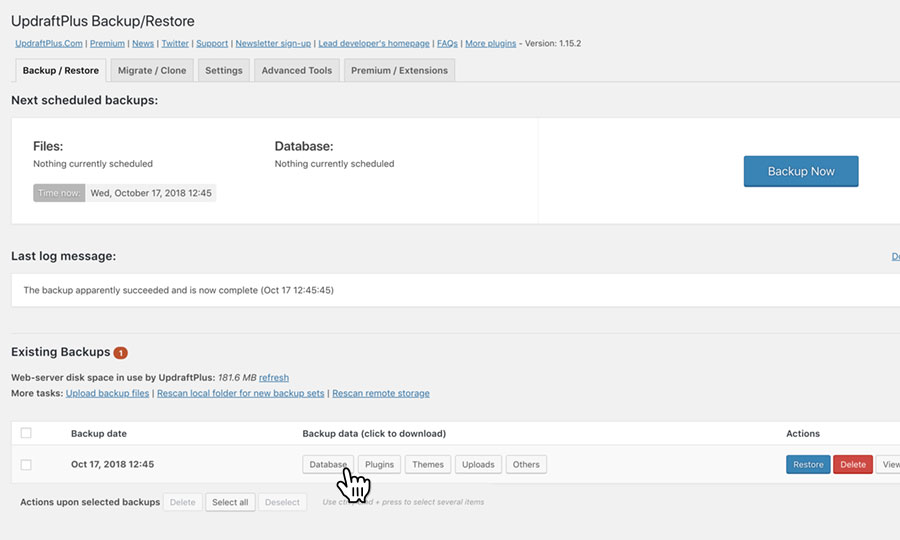Screen dimensions: 900x540
Task: Click the Deselect button
Action: (x=282, y=502)
